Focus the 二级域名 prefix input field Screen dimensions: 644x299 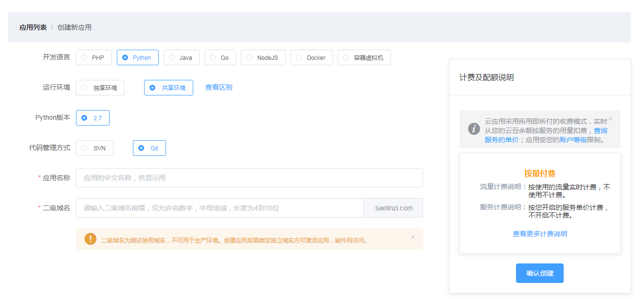coord(220,208)
